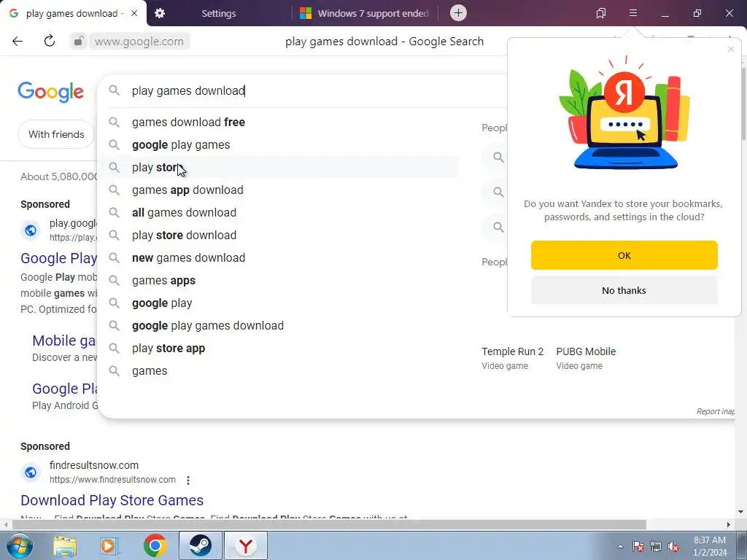This screenshot has height=560, width=747.
Task: Decline sync with No thanks
Action: [x=624, y=290]
